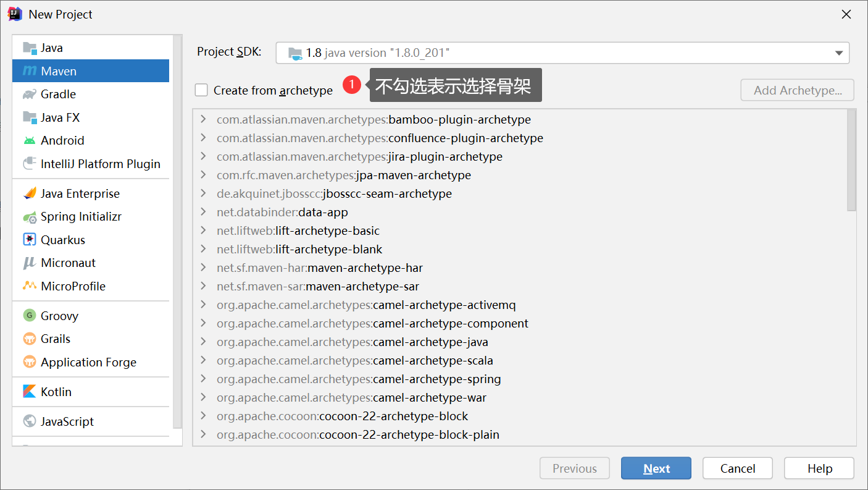Expand jpa-maven-archetype entry

(x=204, y=175)
